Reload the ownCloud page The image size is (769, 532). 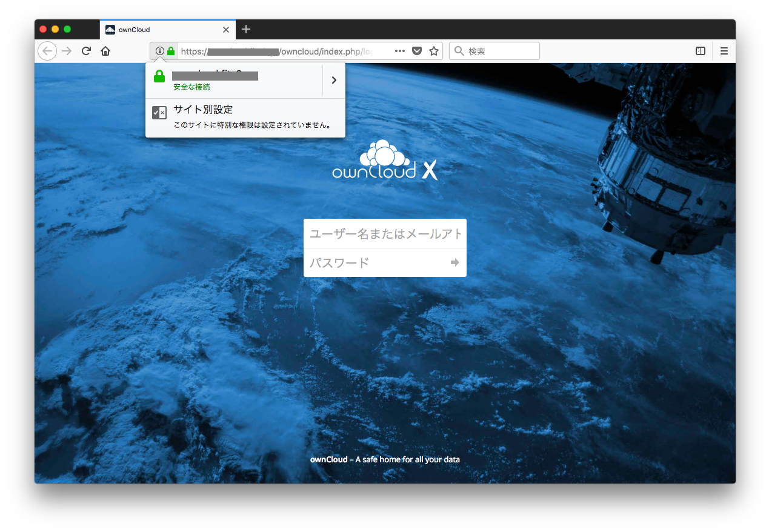[x=86, y=52]
